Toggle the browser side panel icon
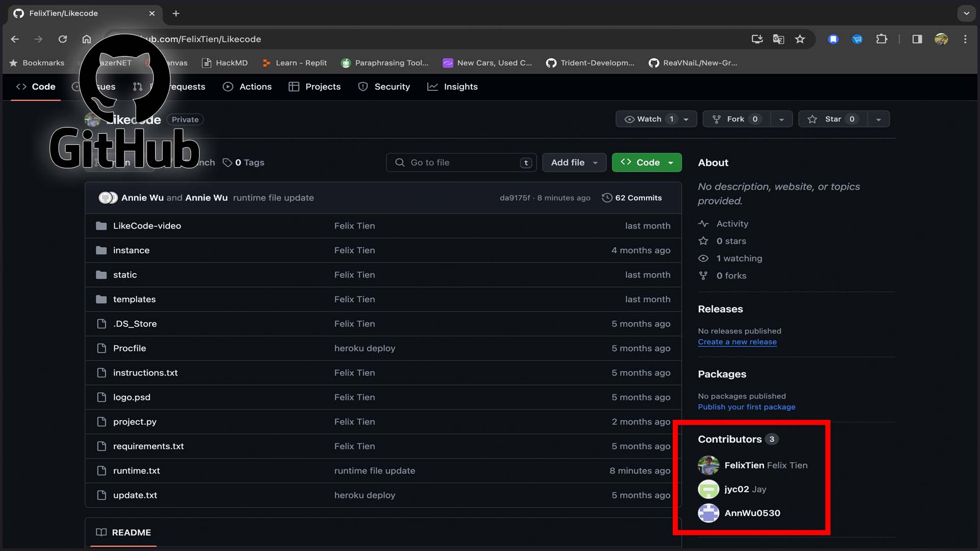The height and width of the screenshot is (551, 980). pyautogui.click(x=917, y=39)
